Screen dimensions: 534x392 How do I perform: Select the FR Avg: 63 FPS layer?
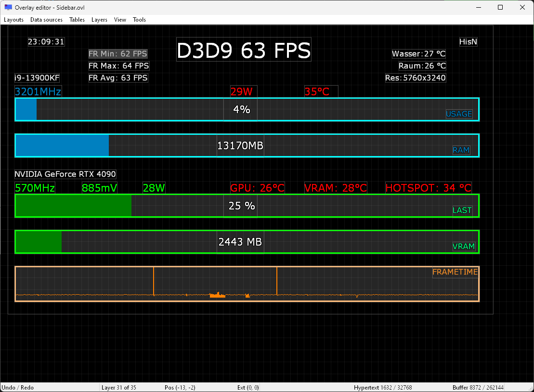tap(118, 78)
